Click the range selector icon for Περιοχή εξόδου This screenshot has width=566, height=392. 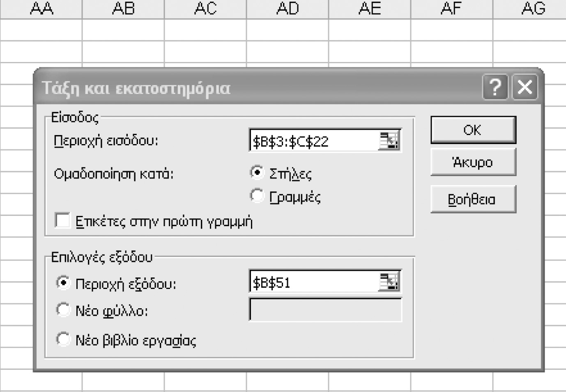tap(389, 282)
